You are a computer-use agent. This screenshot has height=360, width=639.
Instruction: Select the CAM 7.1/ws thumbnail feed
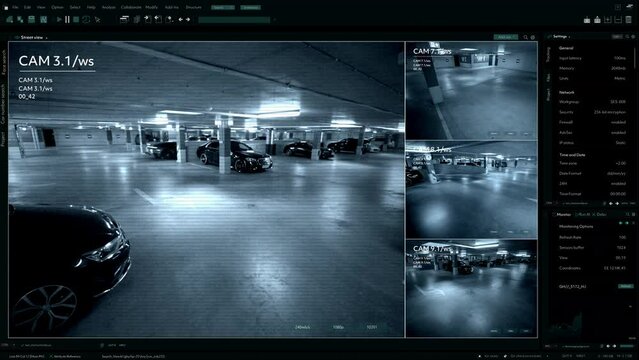472,91
